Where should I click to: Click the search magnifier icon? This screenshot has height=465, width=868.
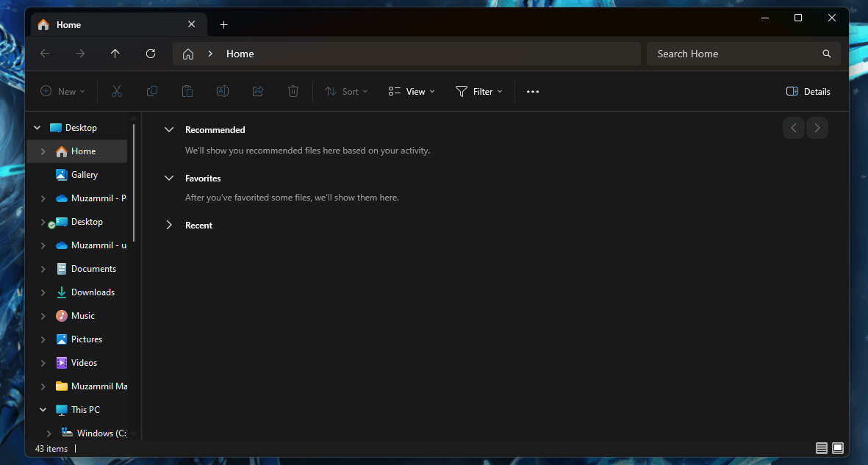(x=827, y=54)
